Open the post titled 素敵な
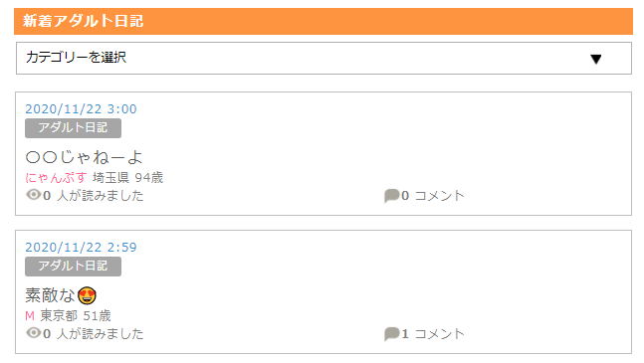The image size is (644, 363). coord(61,295)
